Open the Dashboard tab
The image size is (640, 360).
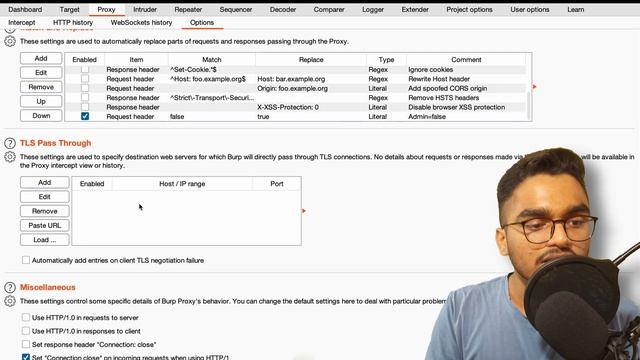pos(25,9)
